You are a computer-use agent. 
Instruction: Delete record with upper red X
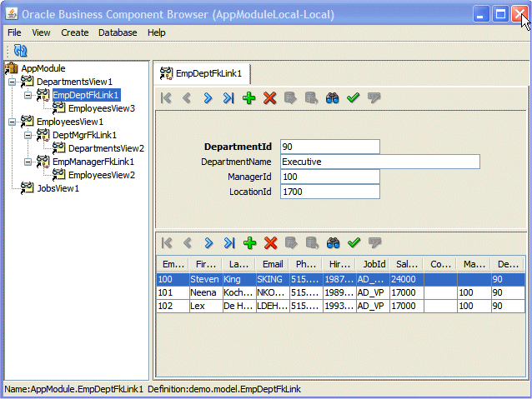click(x=269, y=98)
